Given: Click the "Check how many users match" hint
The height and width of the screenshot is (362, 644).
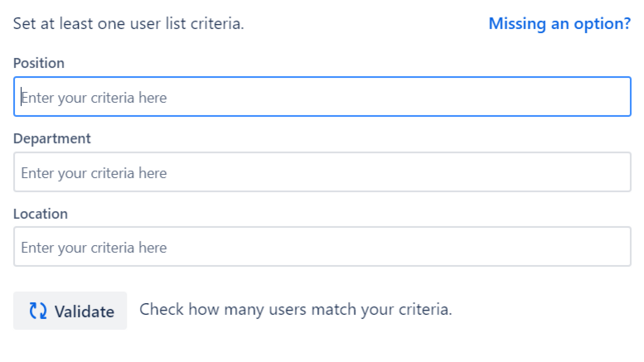Looking at the screenshot, I should 295,310.
